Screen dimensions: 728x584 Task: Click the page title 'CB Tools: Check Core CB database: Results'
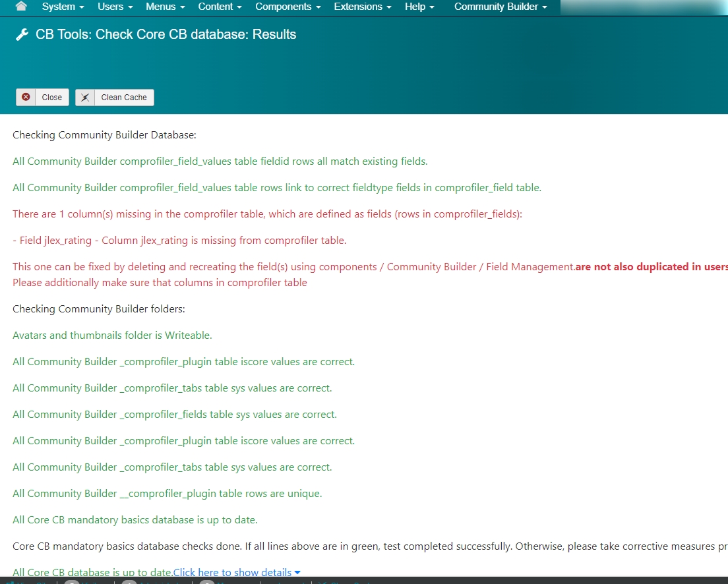point(166,34)
